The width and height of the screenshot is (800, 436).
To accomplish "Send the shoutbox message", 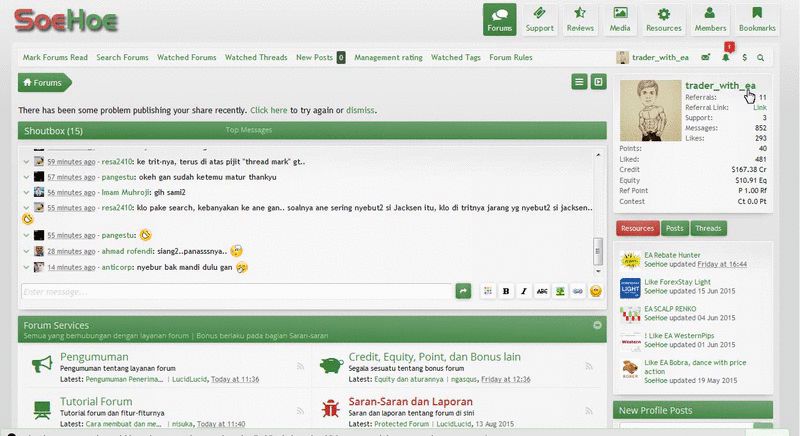I will [463, 291].
